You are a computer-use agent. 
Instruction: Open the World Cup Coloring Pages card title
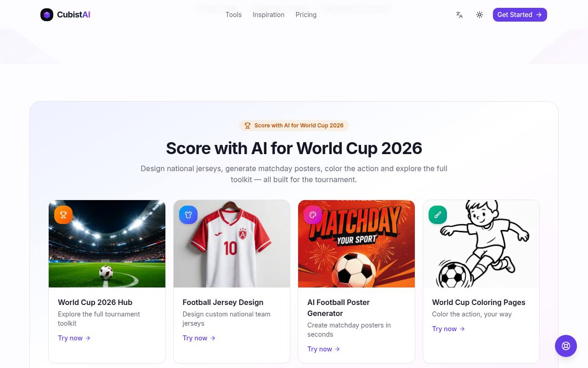tap(479, 302)
